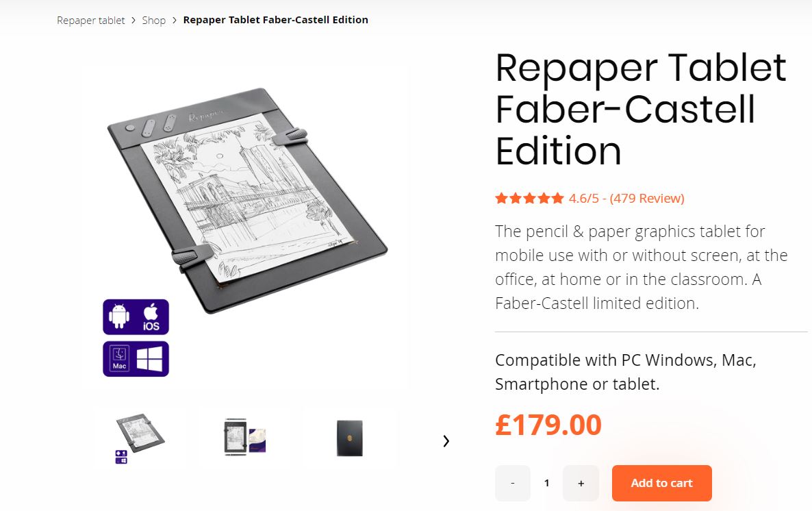Click the main tablet product image

pyautogui.click(x=248, y=201)
